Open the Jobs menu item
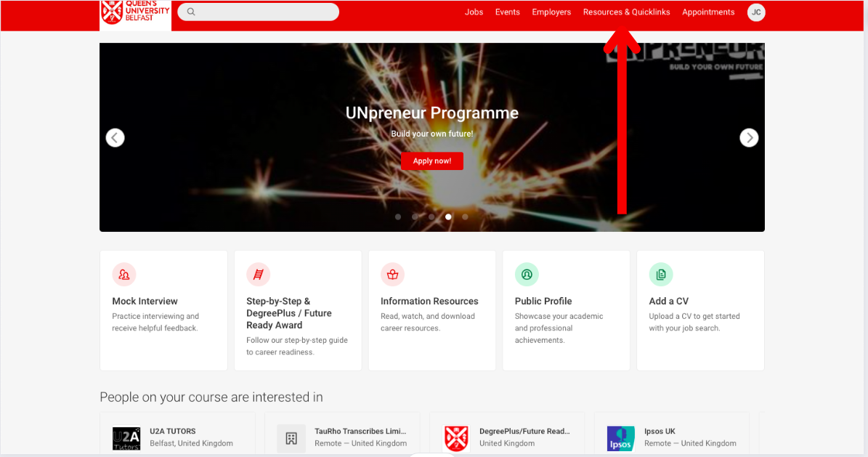The image size is (868, 457). [474, 12]
